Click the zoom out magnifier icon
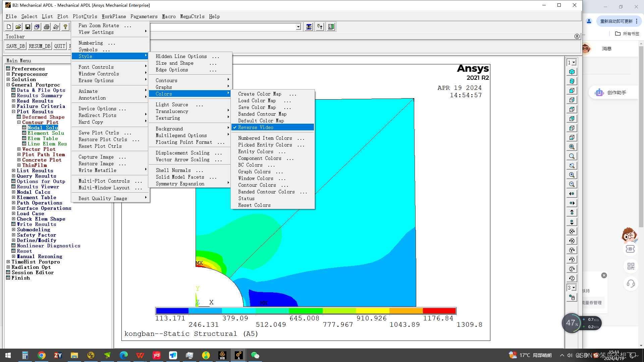Viewport: 644px width, 362px height. coord(572,184)
